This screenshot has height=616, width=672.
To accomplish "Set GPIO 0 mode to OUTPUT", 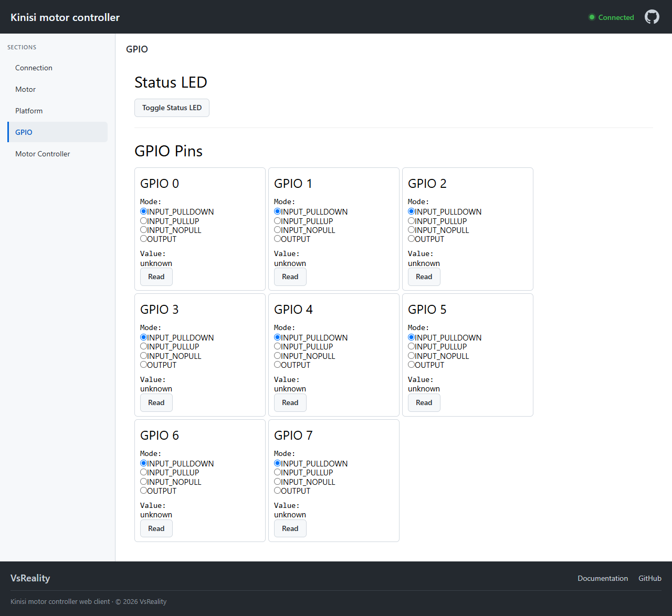I will 144,239.
